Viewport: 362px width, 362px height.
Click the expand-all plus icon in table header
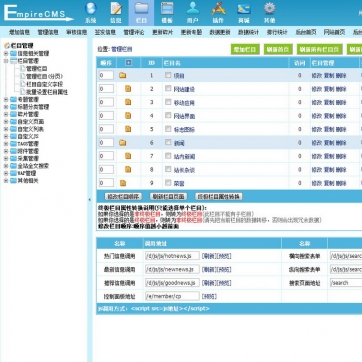(x=128, y=63)
